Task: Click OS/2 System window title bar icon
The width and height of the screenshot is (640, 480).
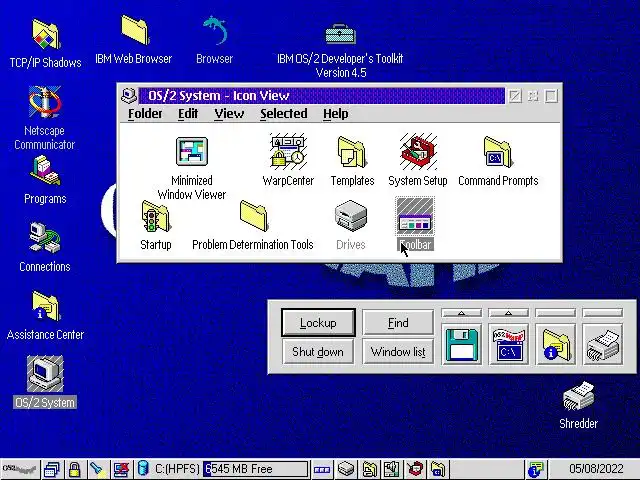Action: 129,96
